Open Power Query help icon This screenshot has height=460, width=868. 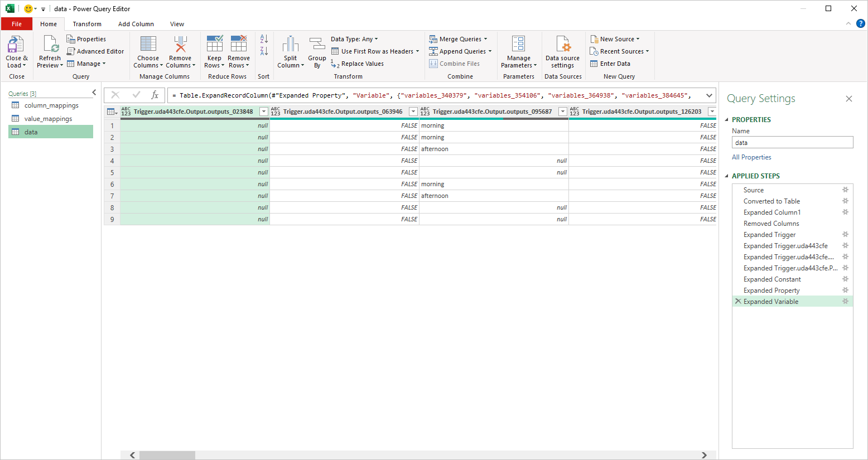(861, 23)
